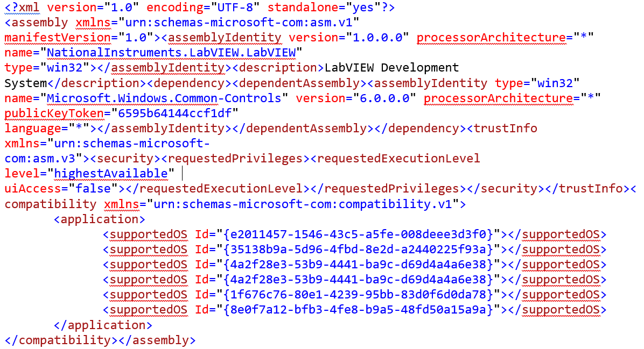Image resolution: width=644 pixels, height=349 pixels.
Task: Click the standalone="yes" attribute
Action: pyautogui.click(x=324, y=8)
